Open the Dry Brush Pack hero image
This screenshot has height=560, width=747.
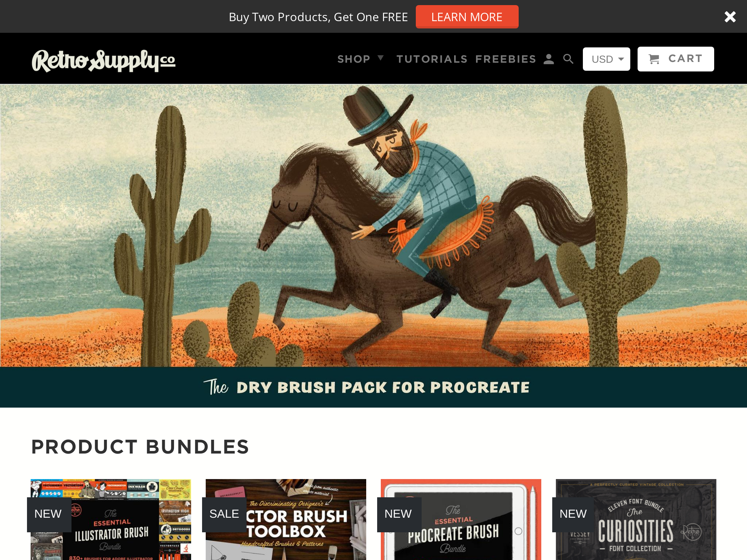pyautogui.click(x=373, y=226)
